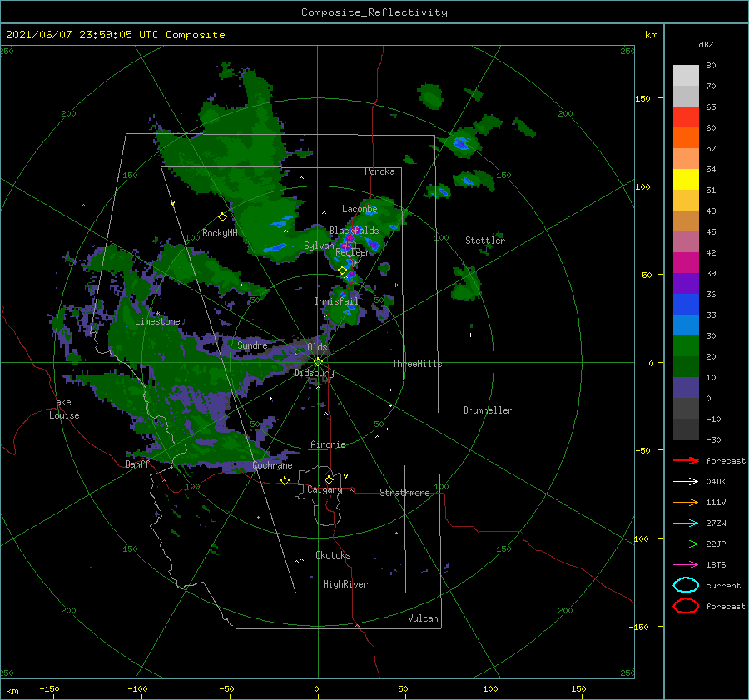Click the yellow diamond marker below Red Deer

342,271
